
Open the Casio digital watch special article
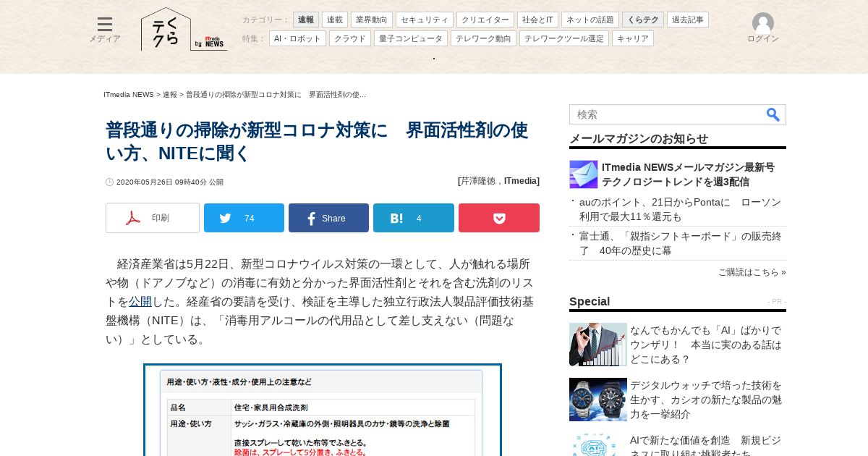click(x=705, y=400)
